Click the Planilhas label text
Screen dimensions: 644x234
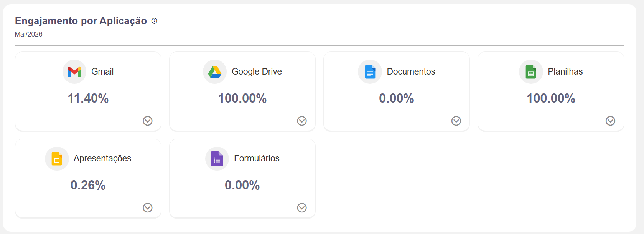(565, 71)
